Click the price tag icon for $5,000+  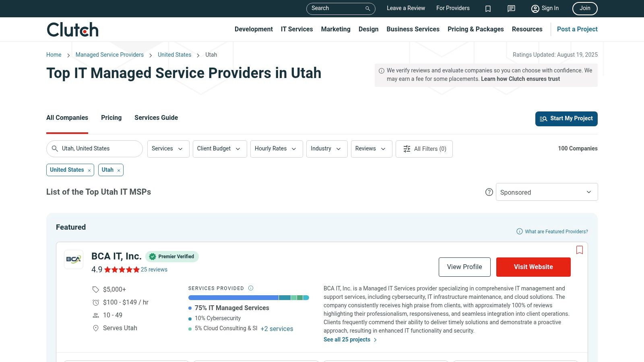[x=96, y=290]
